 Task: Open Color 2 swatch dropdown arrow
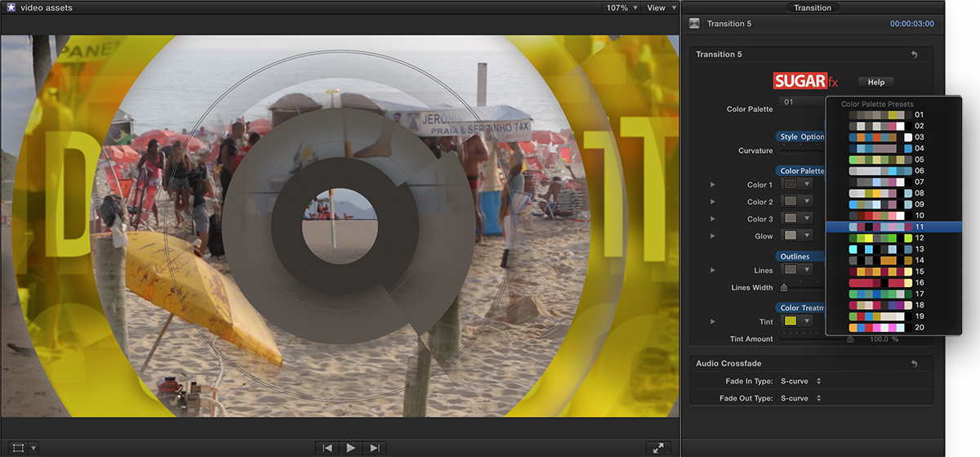(x=807, y=201)
